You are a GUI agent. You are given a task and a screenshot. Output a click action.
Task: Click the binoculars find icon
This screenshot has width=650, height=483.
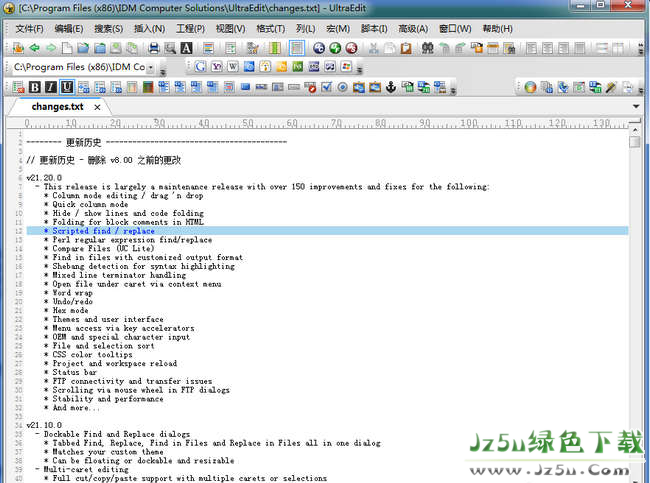pos(427,48)
